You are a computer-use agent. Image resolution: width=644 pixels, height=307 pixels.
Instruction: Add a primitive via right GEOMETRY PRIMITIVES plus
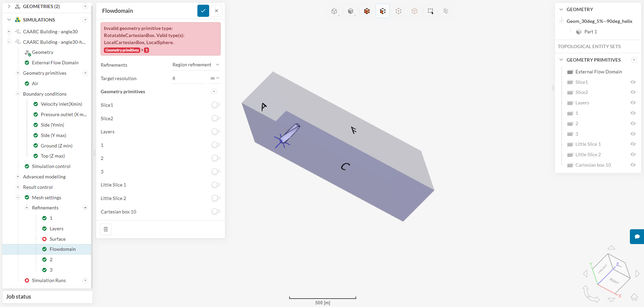(634, 60)
